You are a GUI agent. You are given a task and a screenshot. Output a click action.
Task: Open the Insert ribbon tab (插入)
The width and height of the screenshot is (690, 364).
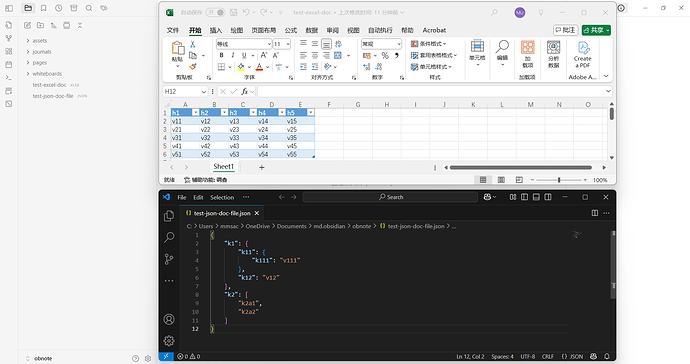coord(216,30)
